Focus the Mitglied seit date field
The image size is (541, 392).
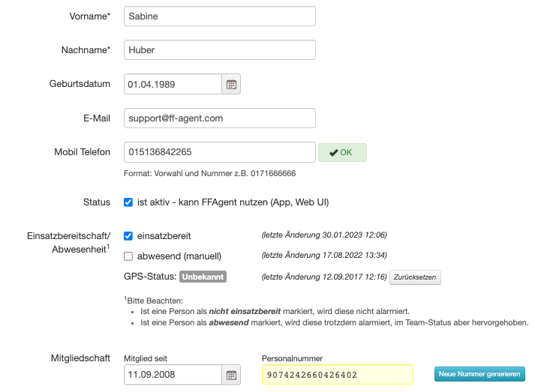pyautogui.click(x=173, y=375)
